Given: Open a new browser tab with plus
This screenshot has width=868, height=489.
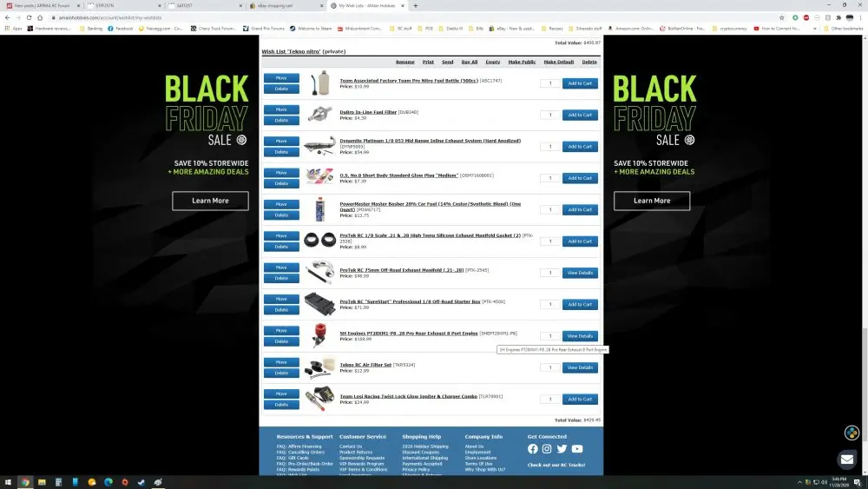Looking at the screenshot, I should [x=416, y=5].
